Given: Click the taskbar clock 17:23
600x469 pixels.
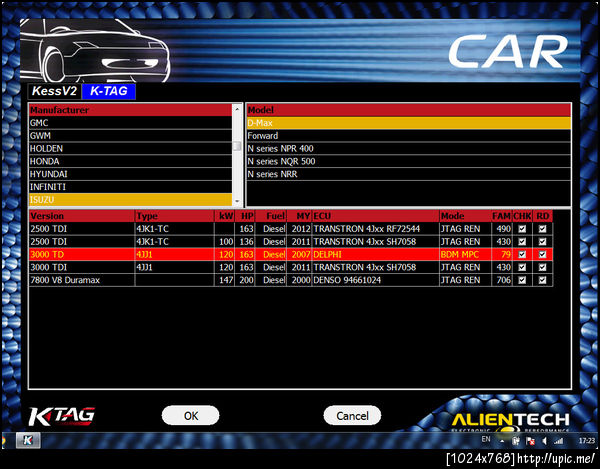Looking at the screenshot, I should coord(586,441).
